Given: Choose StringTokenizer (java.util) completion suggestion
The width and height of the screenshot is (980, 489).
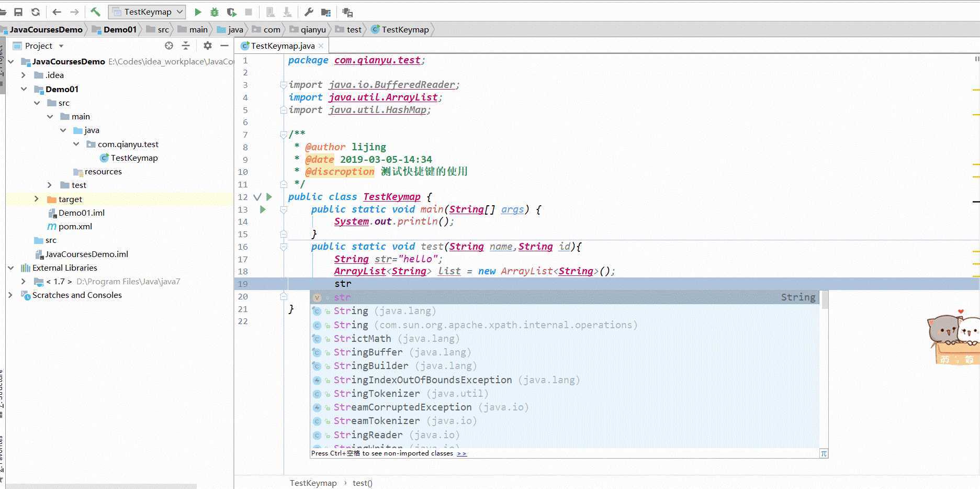Looking at the screenshot, I should pos(564,394).
